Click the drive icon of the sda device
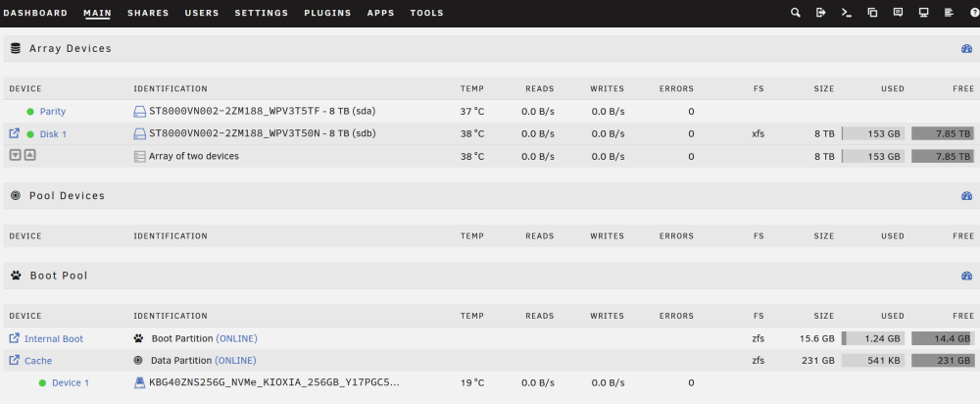 (x=139, y=112)
